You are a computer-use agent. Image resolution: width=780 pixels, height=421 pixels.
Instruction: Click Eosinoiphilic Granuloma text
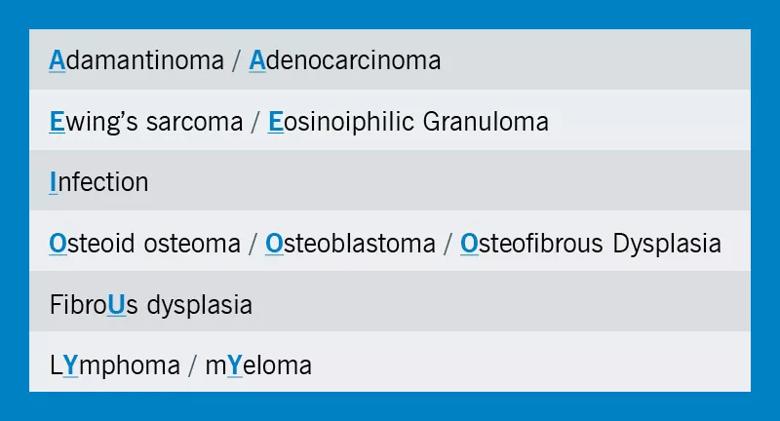click(x=408, y=122)
